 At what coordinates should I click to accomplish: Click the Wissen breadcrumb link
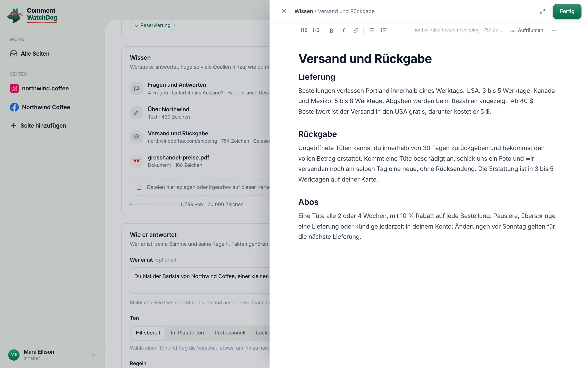point(303,11)
